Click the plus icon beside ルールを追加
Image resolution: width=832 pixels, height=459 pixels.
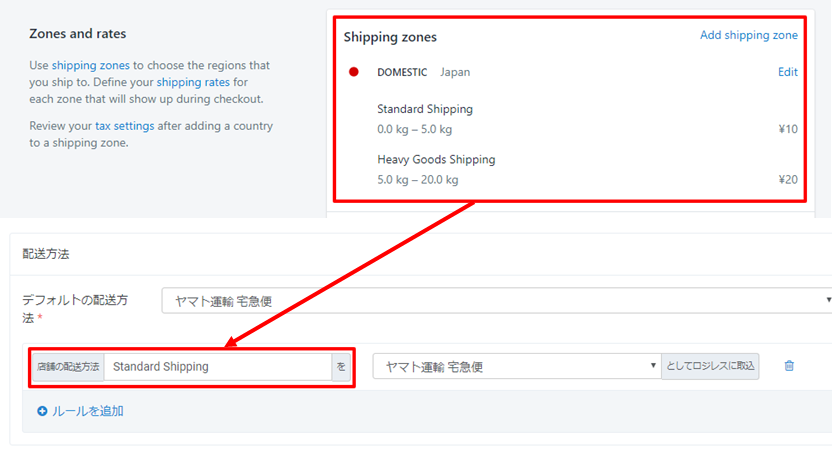[x=42, y=411]
